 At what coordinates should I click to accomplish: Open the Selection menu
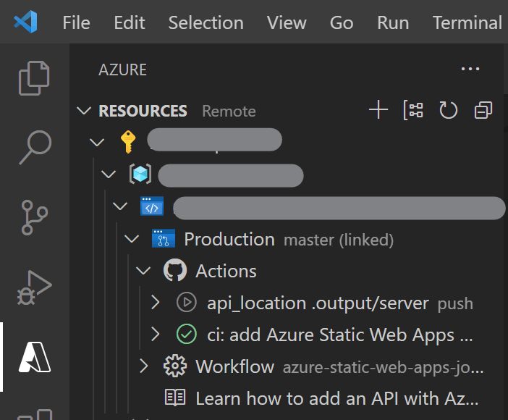[206, 22]
